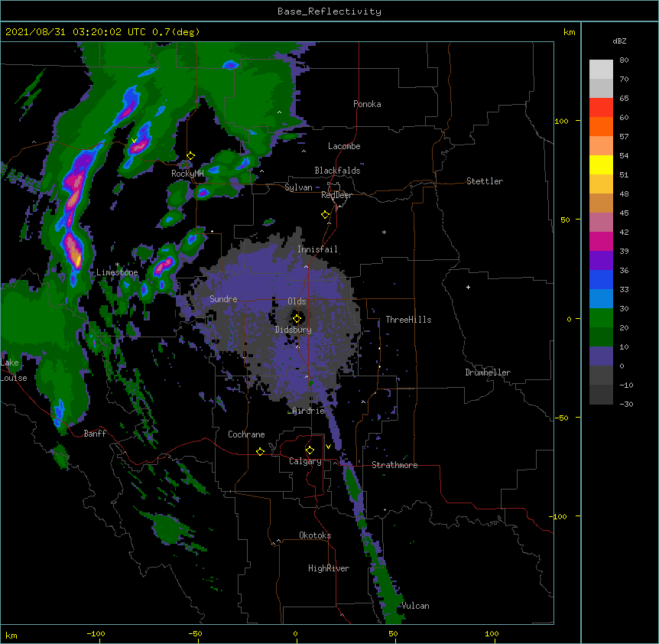Click the Base_Reflectivity title text
The height and width of the screenshot is (644, 659).
(x=329, y=11)
